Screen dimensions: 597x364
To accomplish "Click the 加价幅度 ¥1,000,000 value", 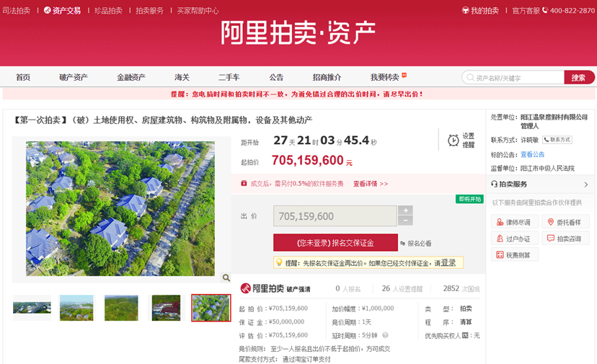I will tap(378, 308).
